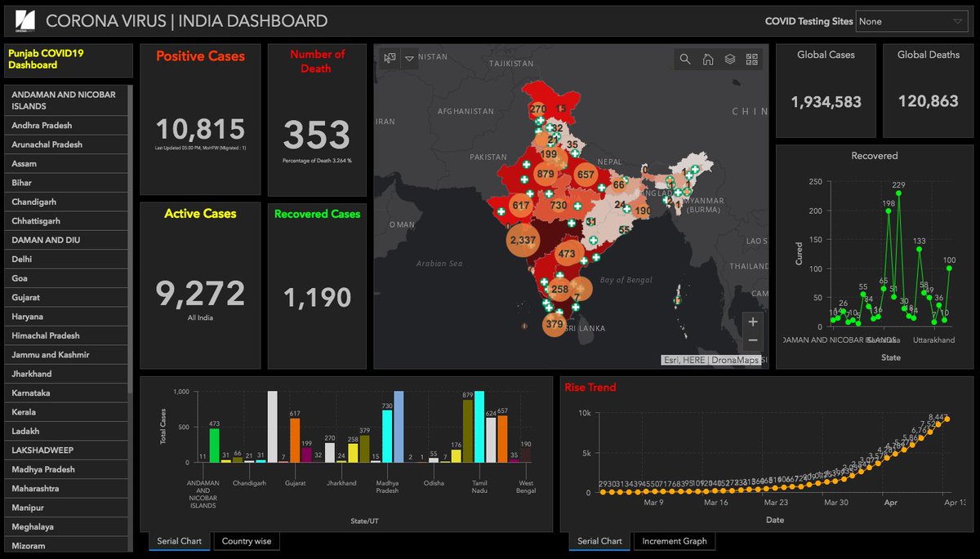Screen dimensions: 980x559
Task: Select the 617 cluster marker on map
Action: pyautogui.click(x=521, y=205)
